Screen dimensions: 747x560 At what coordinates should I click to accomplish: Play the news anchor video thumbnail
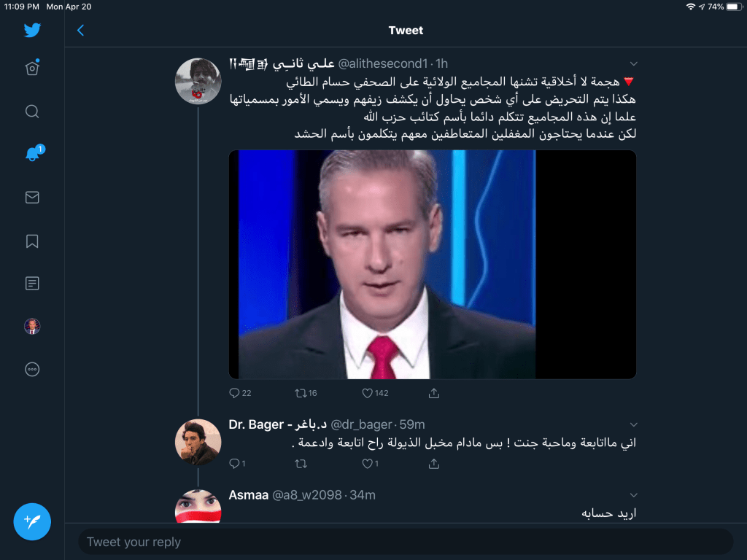(433, 264)
